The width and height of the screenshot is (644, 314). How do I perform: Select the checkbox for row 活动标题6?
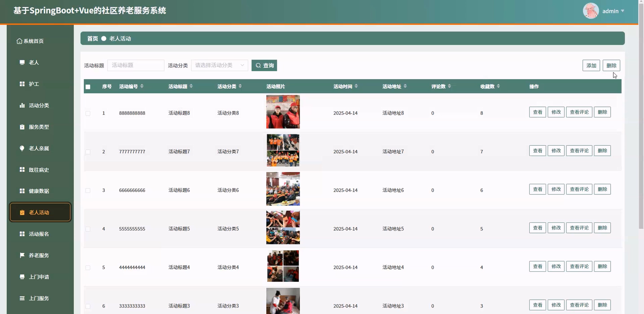coord(88,190)
